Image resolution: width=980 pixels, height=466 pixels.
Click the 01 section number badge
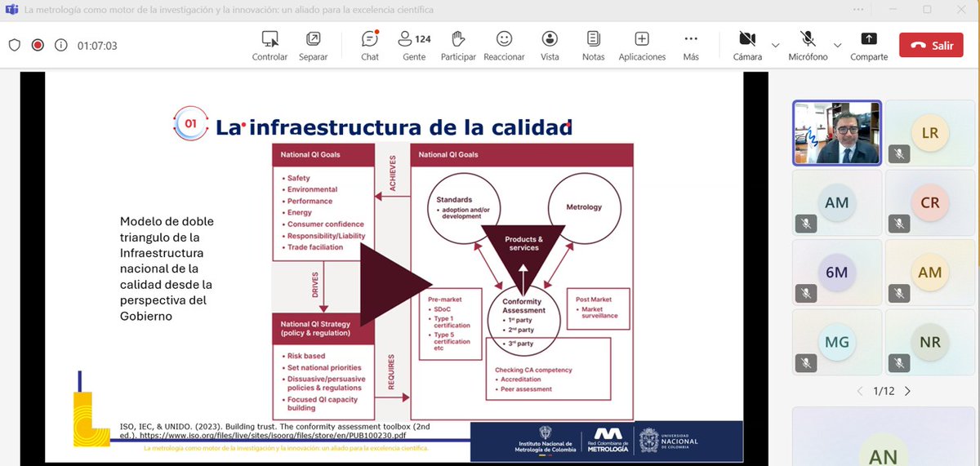(x=191, y=124)
